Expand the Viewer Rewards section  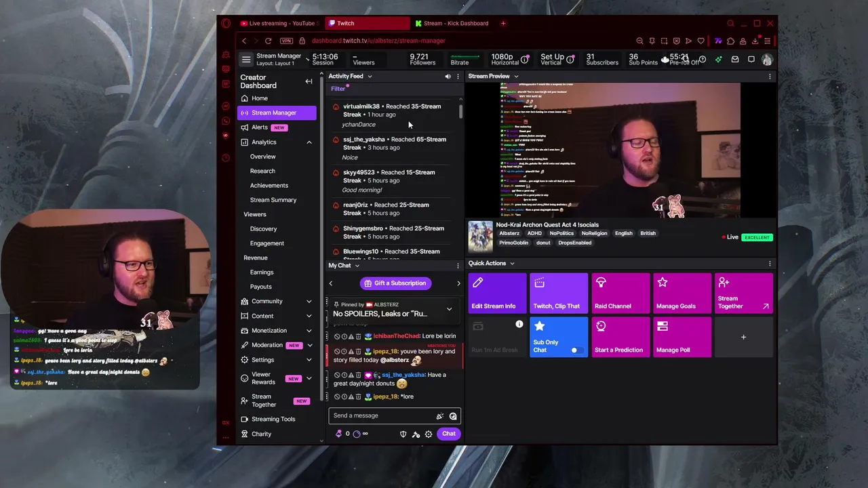(x=309, y=378)
